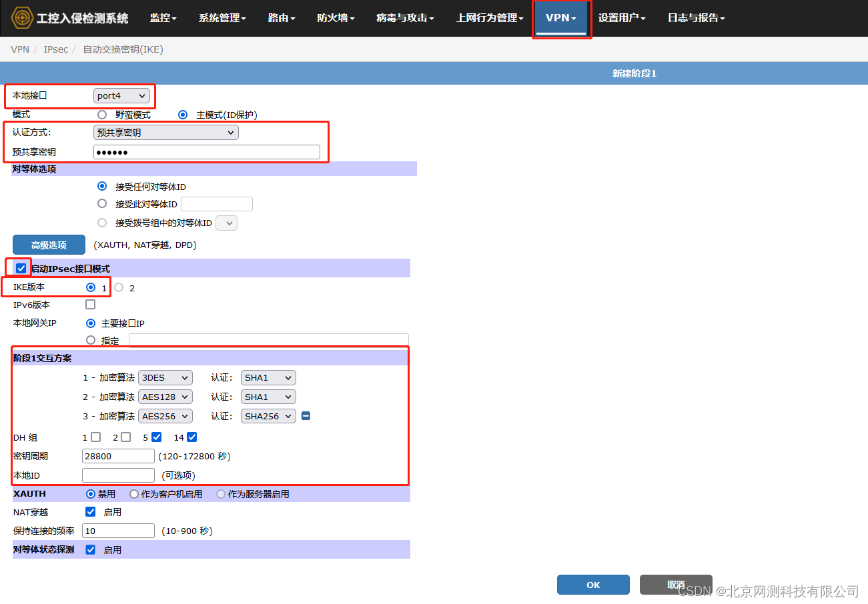Select 接受此对等体ID option
Viewport: 868px width, 604px height.
102,204
